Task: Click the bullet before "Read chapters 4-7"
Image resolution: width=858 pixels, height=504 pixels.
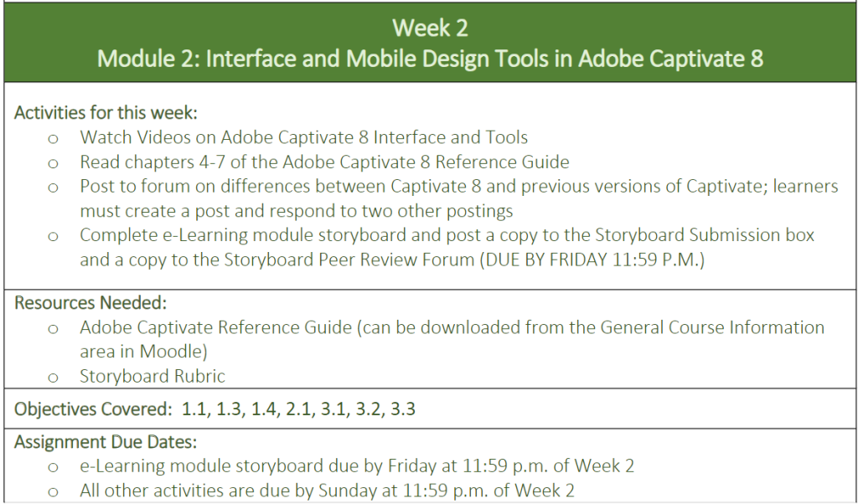Action: tap(54, 163)
